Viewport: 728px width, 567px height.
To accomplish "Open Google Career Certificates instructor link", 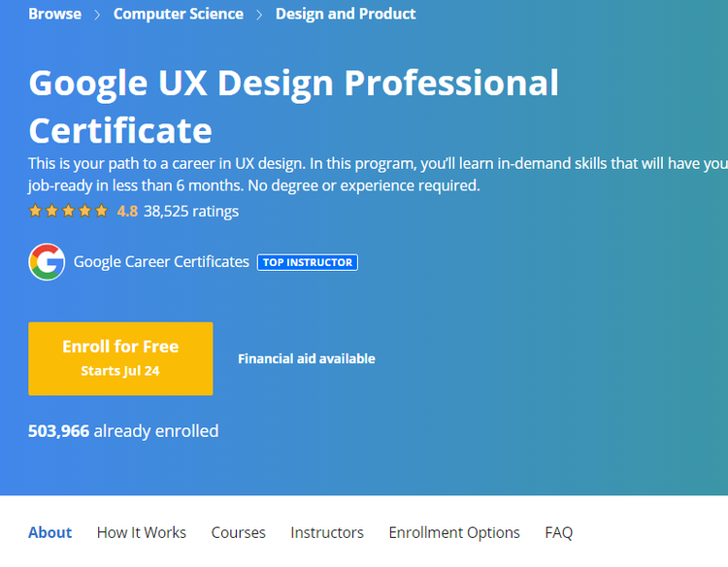I will coord(161,262).
